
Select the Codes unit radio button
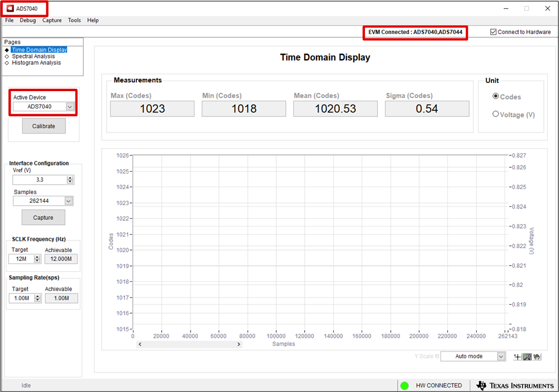[495, 96]
